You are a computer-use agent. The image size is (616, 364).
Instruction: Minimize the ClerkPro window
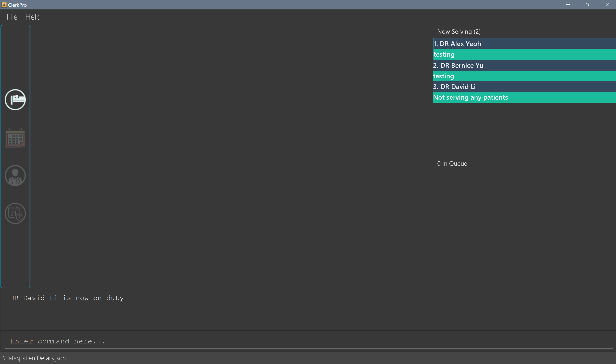coord(568,5)
